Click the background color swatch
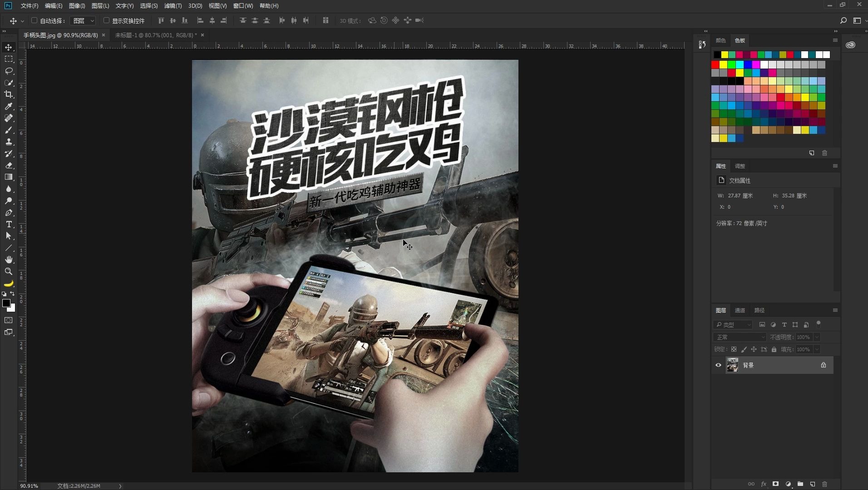Viewport: 868px width, 490px height. pyautogui.click(x=12, y=309)
